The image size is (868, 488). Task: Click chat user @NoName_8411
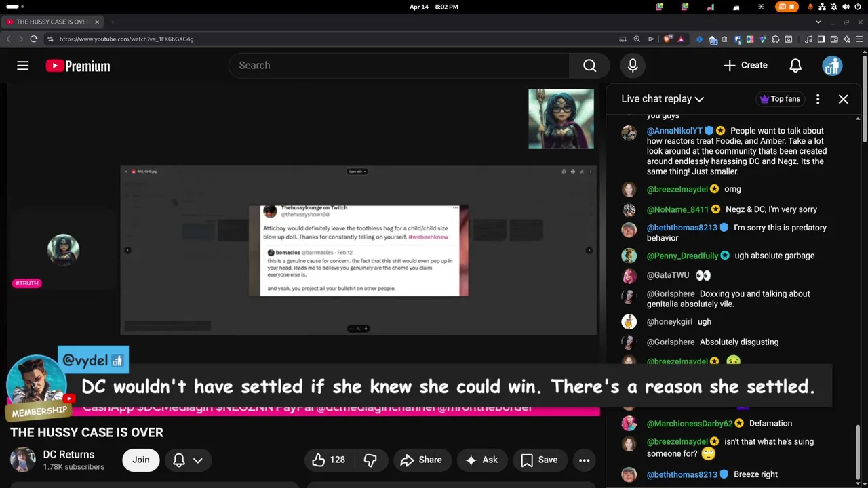click(677, 209)
